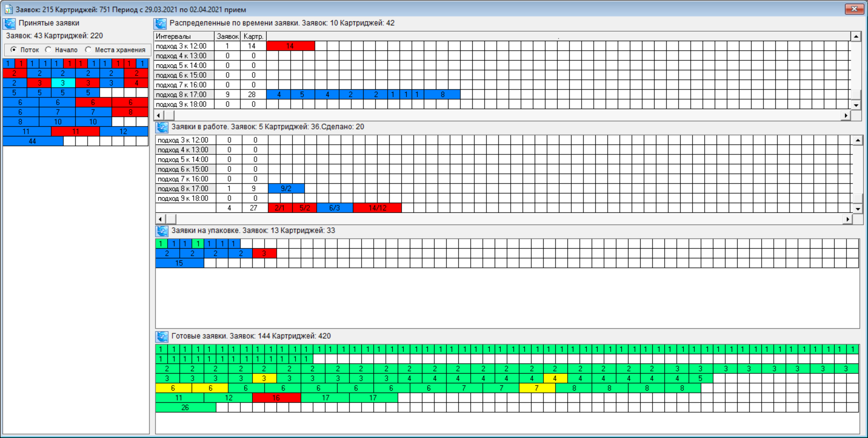
Task: Click blue block 12 in accepted requests
Action: (124, 132)
